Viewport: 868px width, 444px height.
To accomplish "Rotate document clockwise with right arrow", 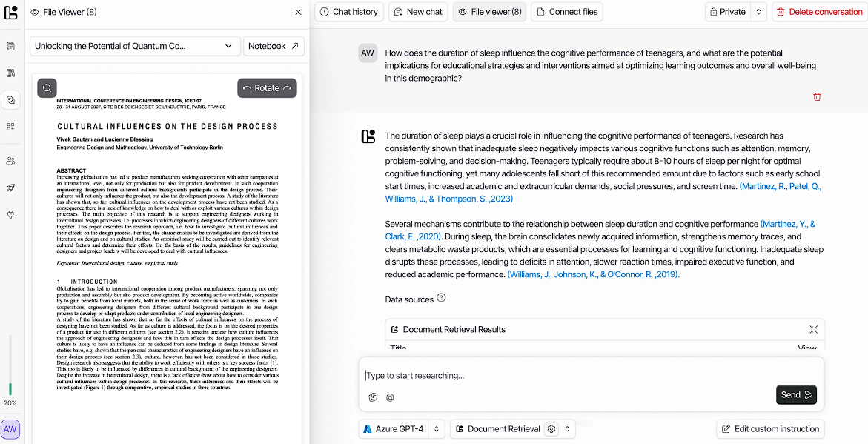I will (x=287, y=88).
